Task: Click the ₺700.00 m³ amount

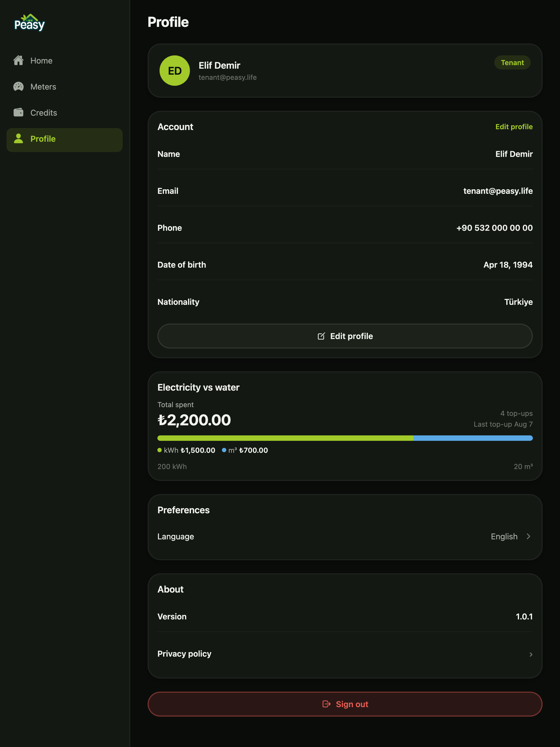Action: coord(253,450)
